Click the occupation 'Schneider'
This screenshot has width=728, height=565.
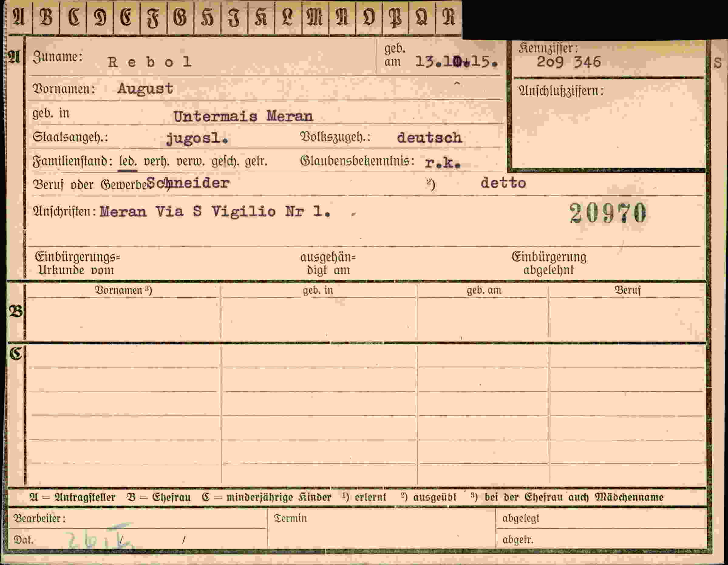point(188,183)
